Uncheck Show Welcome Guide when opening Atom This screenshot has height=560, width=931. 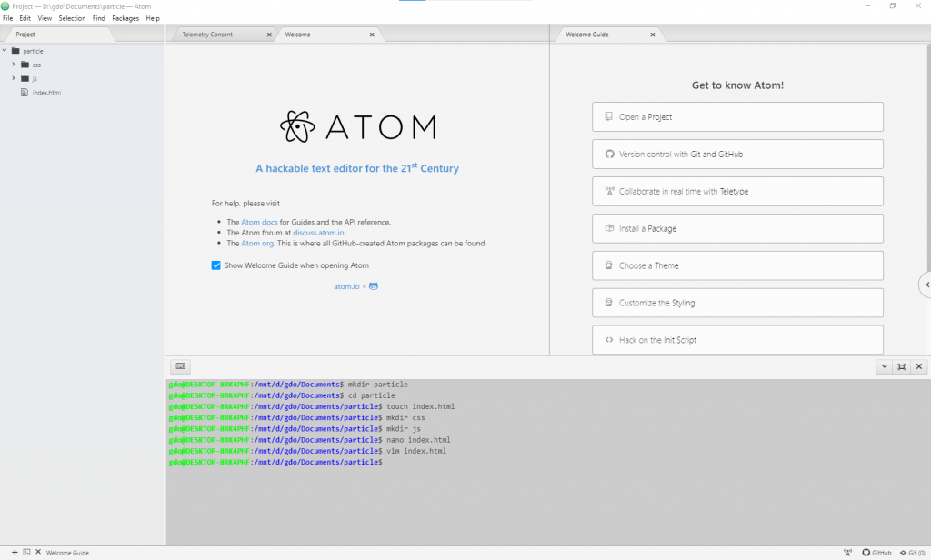(216, 265)
